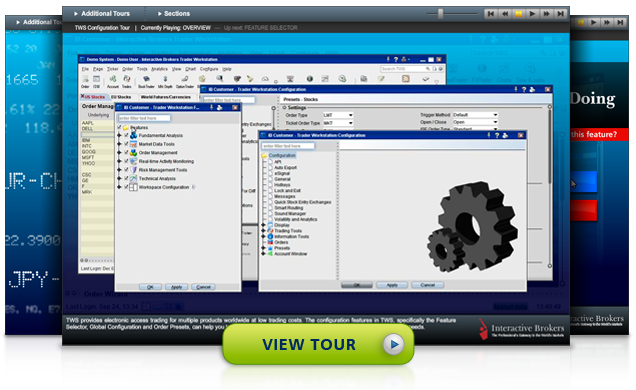636x390 pixels.
Task: Expand the Trading Tools node
Action: (x=263, y=231)
